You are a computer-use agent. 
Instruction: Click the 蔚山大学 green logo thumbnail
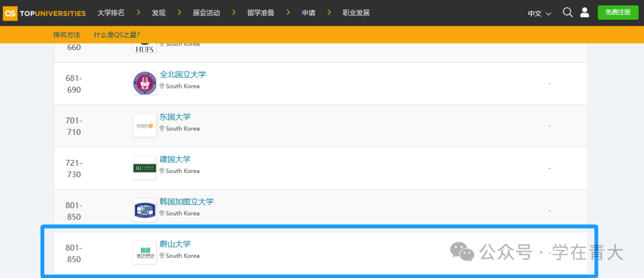pyautogui.click(x=144, y=252)
